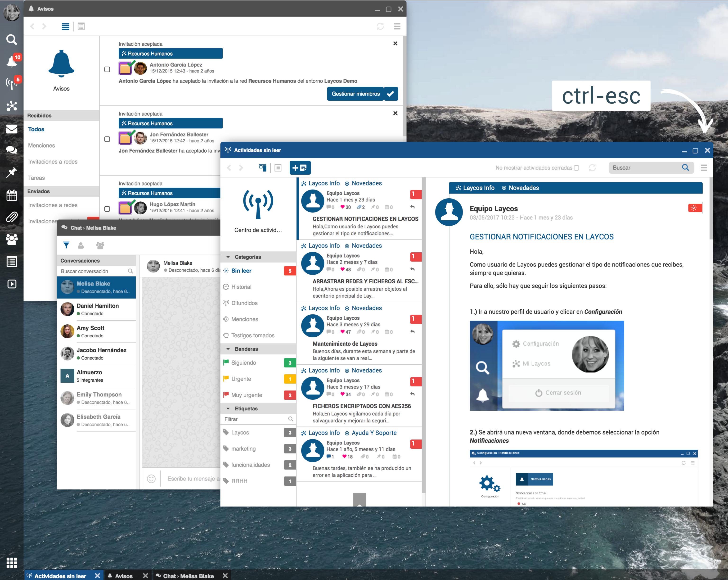
Task: Open paperclip attachments icon in sidebar
Action: [x=11, y=217]
